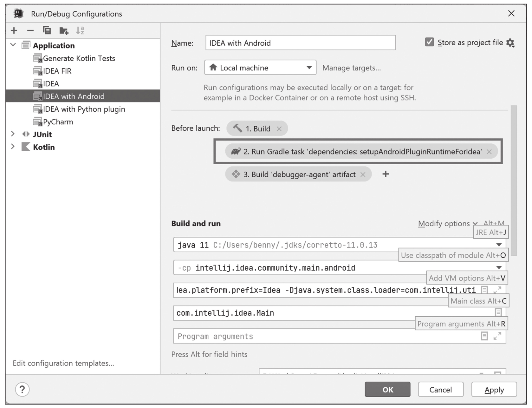532x408 pixels.
Task: Open Manage targets link
Action: 352,68
